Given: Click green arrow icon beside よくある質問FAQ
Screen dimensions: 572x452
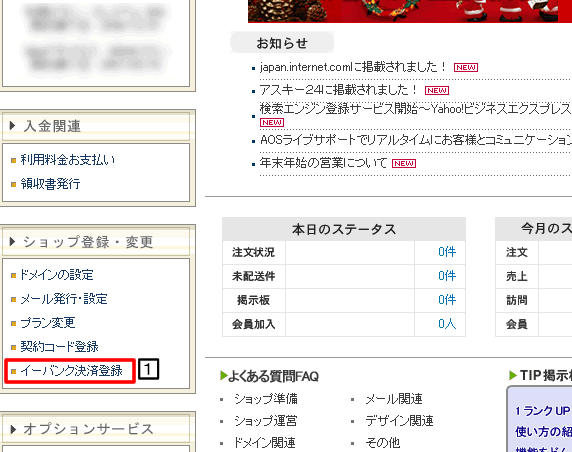Looking at the screenshot, I should point(224,375).
